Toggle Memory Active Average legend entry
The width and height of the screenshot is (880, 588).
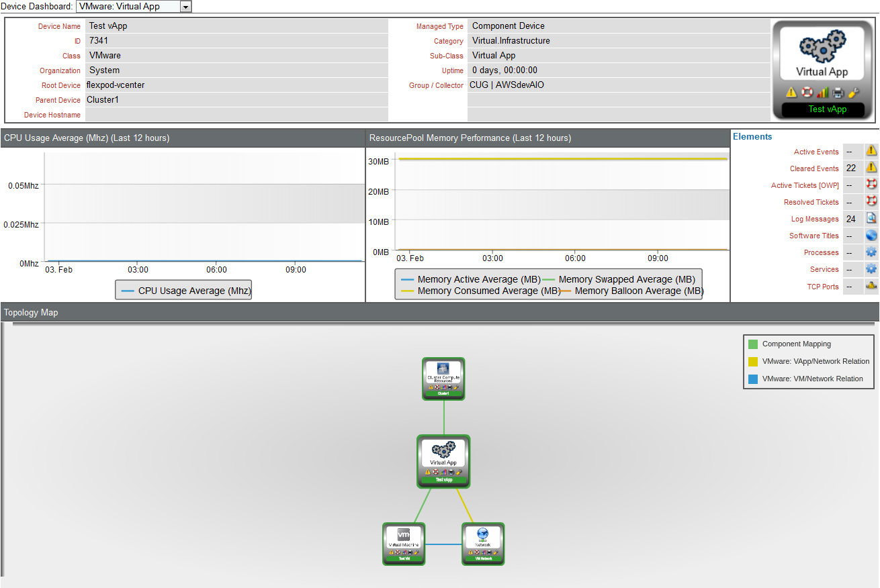click(x=470, y=279)
